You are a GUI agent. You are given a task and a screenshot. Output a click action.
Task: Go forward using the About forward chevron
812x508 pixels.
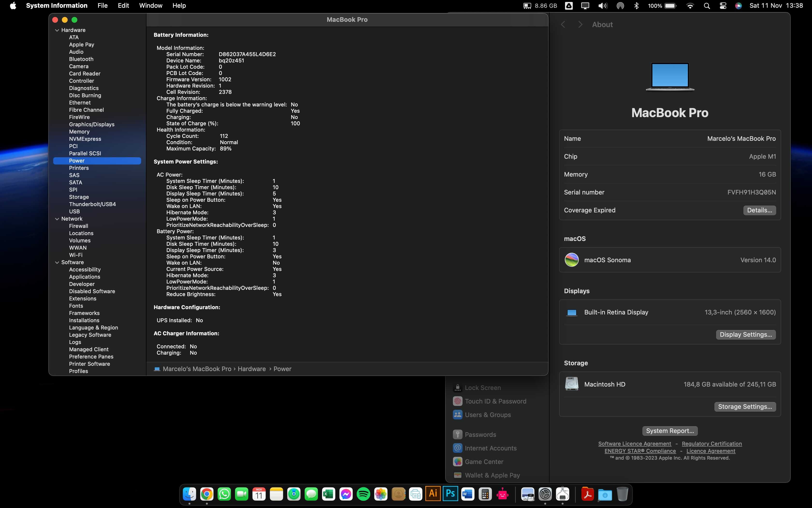pyautogui.click(x=580, y=24)
